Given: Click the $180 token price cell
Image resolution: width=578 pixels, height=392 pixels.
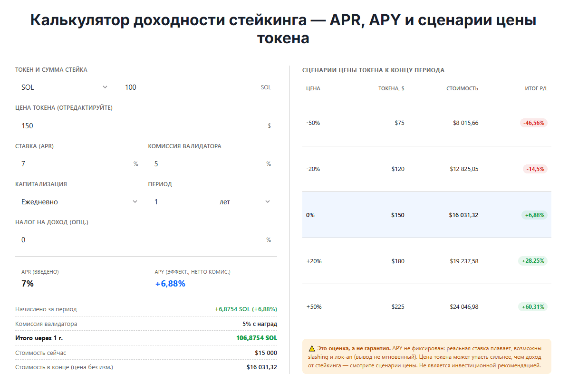Looking at the screenshot, I should [x=398, y=261].
